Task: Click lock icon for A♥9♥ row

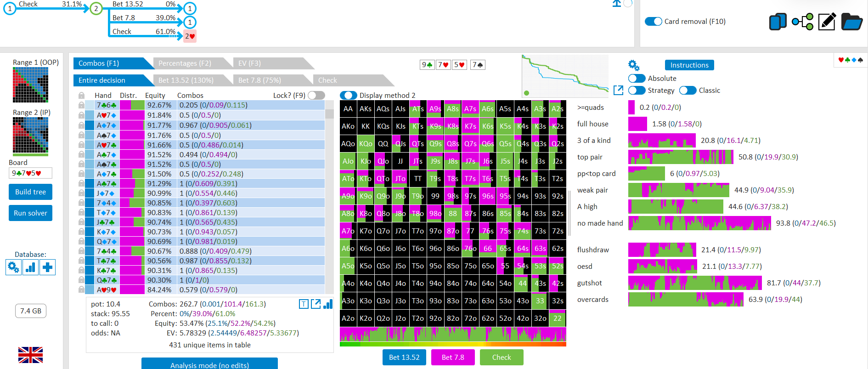Action: (81, 290)
